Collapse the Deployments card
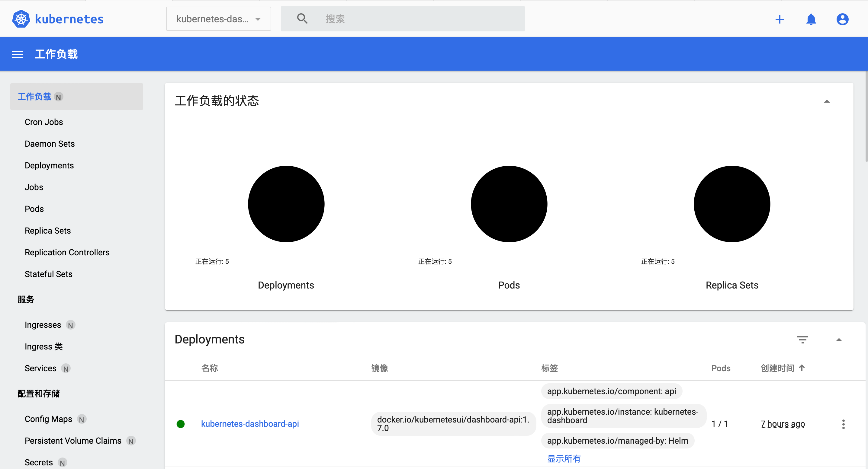This screenshot has width=868, height=469. [839, 340]
